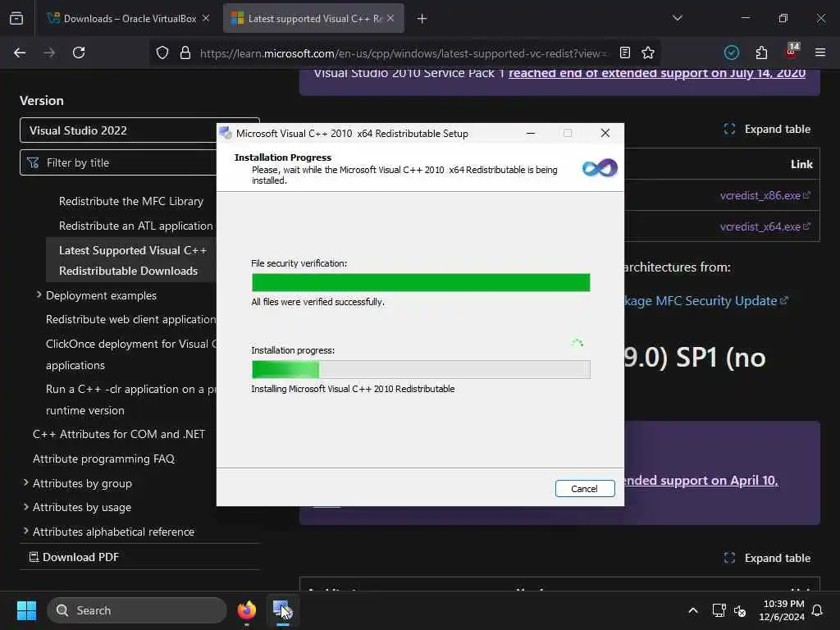The image size is (840, 630).
Task: Open reached end of extended support July 2020 link
Action: click(657, 73)
